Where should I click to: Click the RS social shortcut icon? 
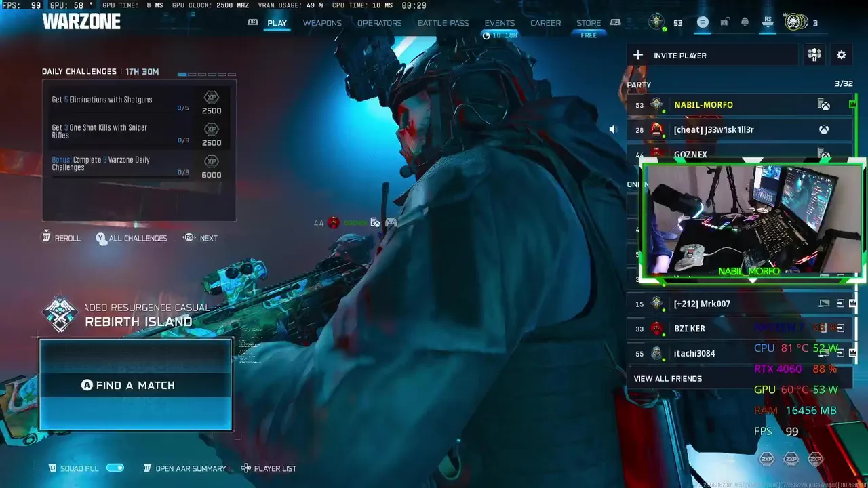768,22
